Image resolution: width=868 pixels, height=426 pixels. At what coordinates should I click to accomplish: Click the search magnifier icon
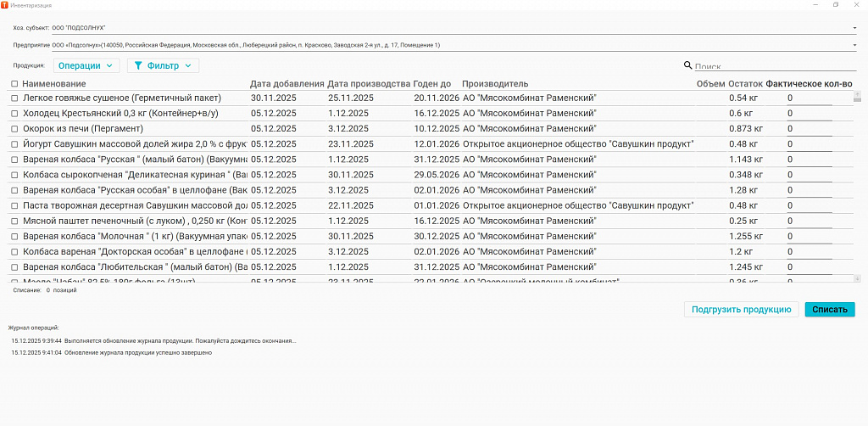688,65
